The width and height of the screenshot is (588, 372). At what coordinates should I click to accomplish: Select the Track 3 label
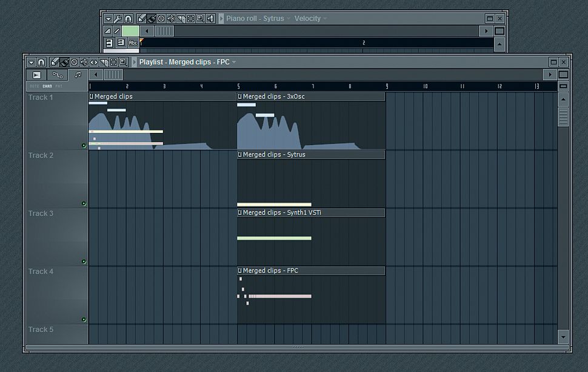point(41,213)
